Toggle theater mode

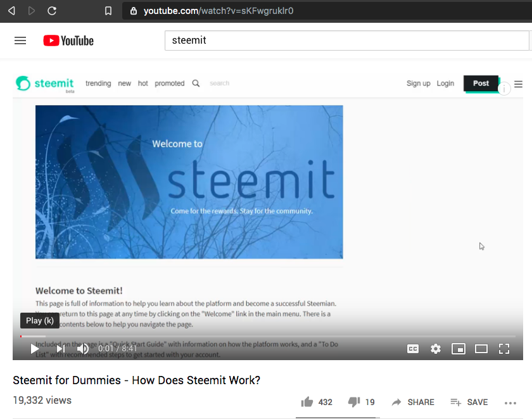[481, 349]
